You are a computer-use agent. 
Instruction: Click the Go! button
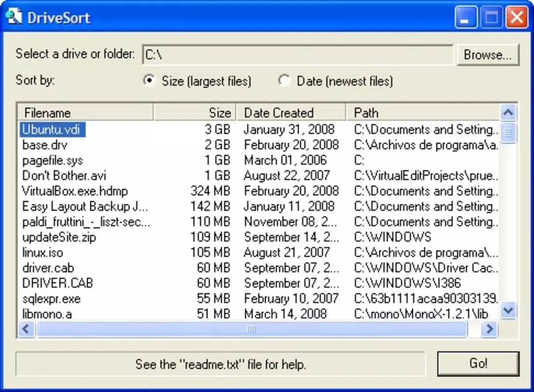click(x=478, y=364)
